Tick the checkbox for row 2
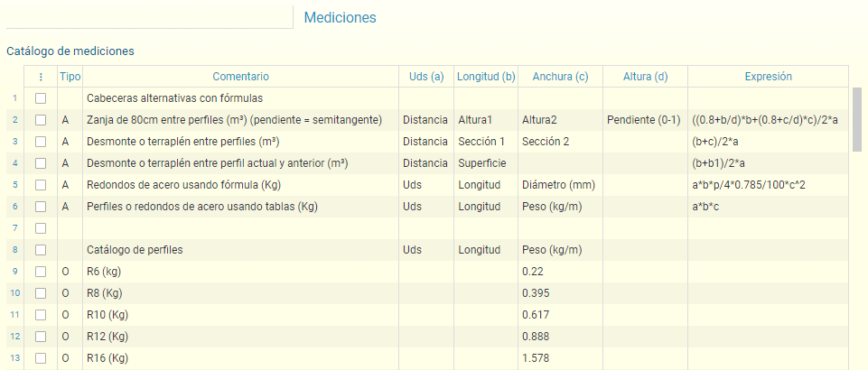Viewport: 868px width, 370px height. pyautogui.click(x=41, y=120)
